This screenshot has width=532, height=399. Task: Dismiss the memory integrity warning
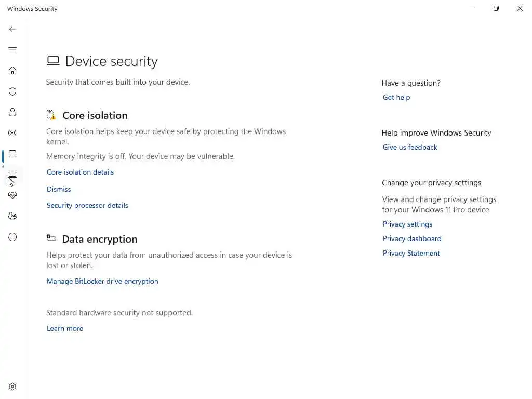point(59,189)
